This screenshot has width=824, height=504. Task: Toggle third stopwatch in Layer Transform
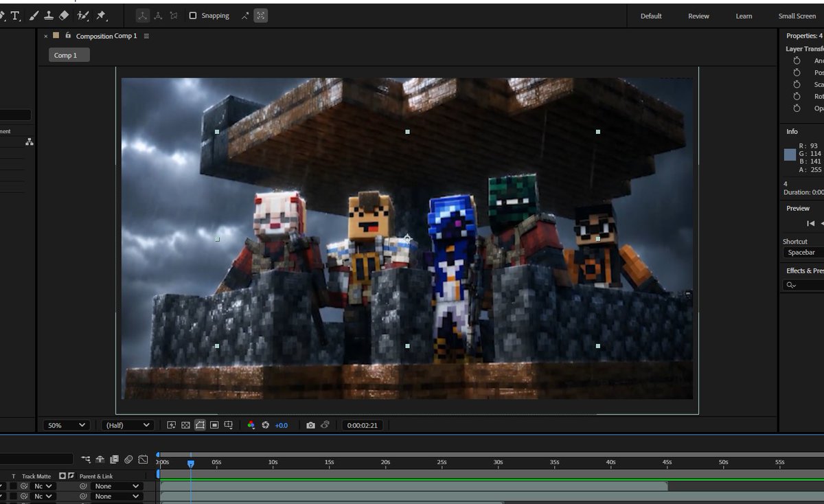797,84
